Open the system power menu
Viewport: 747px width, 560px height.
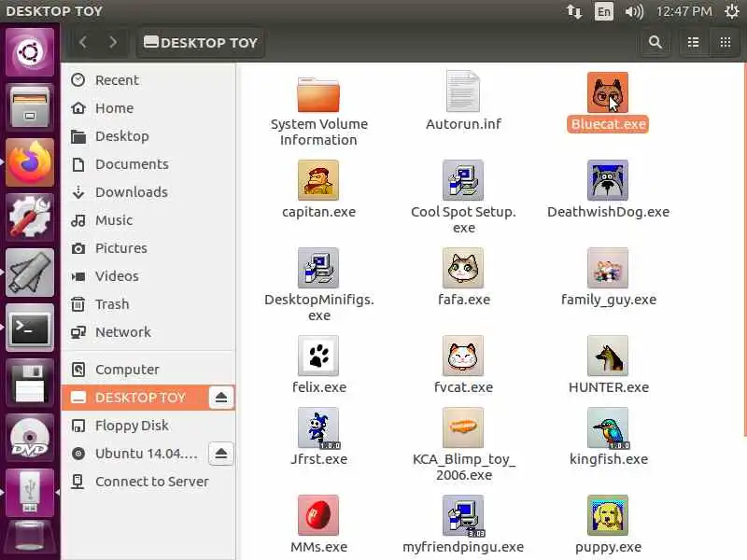pyautogui.click(x=732, y=11)
